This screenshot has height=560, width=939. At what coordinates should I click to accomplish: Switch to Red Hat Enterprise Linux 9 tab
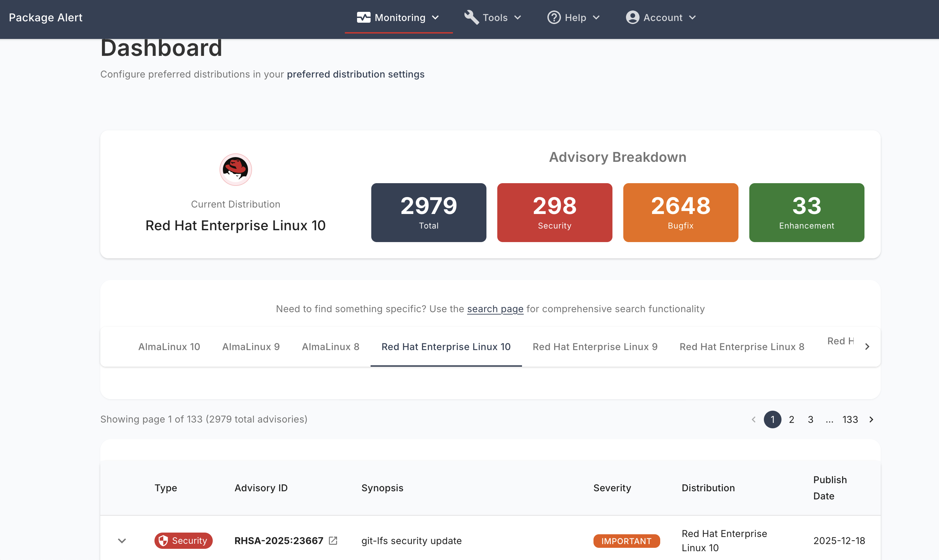click(594, 346)
